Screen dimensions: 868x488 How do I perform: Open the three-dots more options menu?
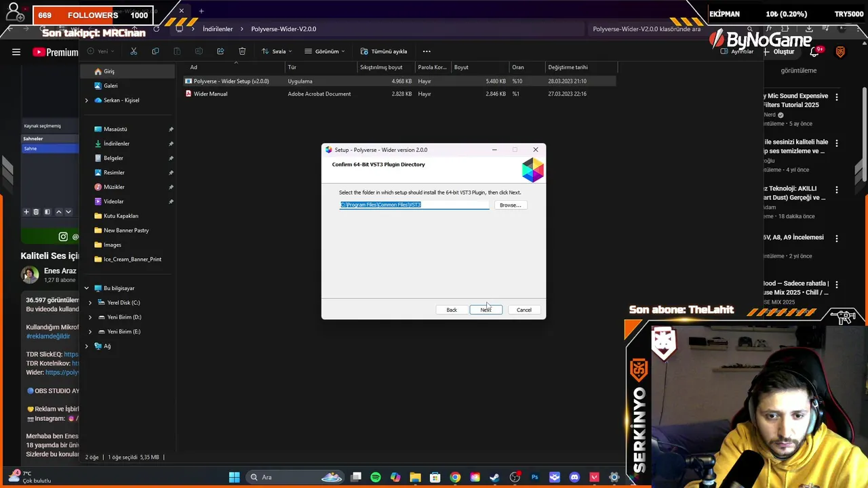[x=427, y=52]
